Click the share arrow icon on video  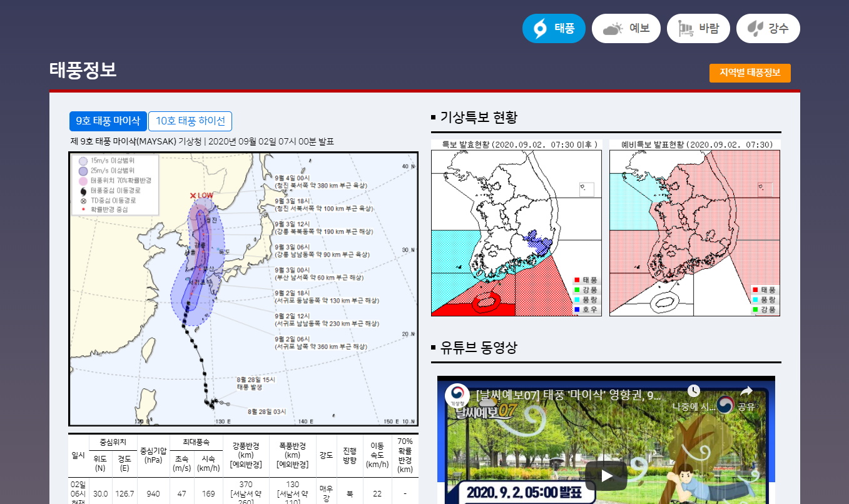point(746,391)
